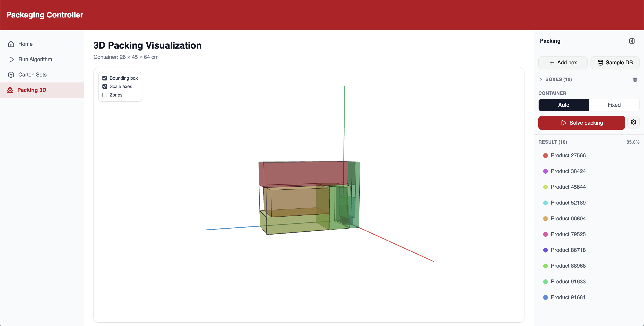
Task: Click the Carton Sets box icon
Action: tap(11, 75)
